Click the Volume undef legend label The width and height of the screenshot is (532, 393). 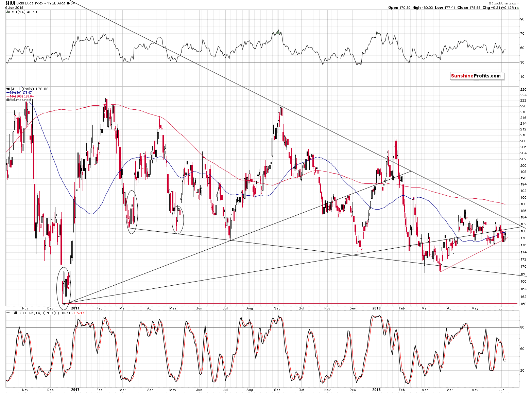20,100
